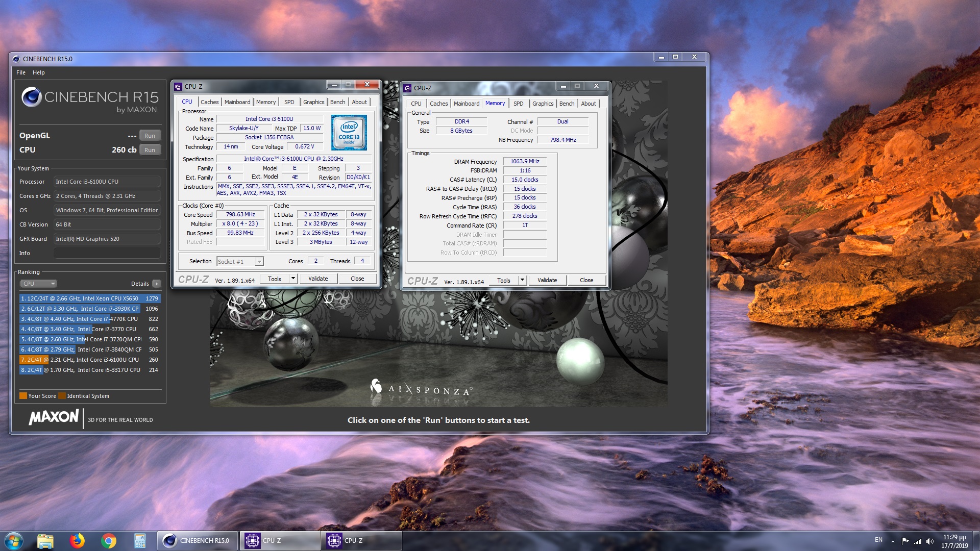Switch to Mainboard tab in right CPU-Z
Screen dimensions: 980x551
[467, 104]
